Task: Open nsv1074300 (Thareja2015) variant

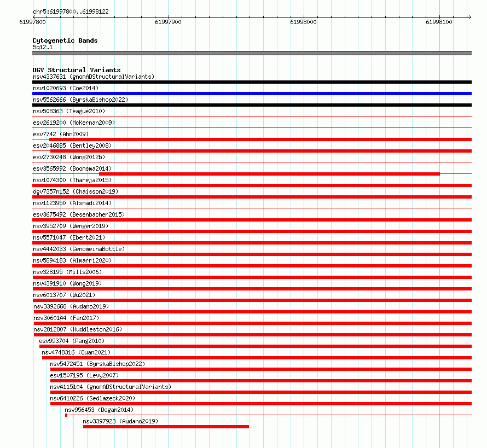Action: click(x=72, y=180)
